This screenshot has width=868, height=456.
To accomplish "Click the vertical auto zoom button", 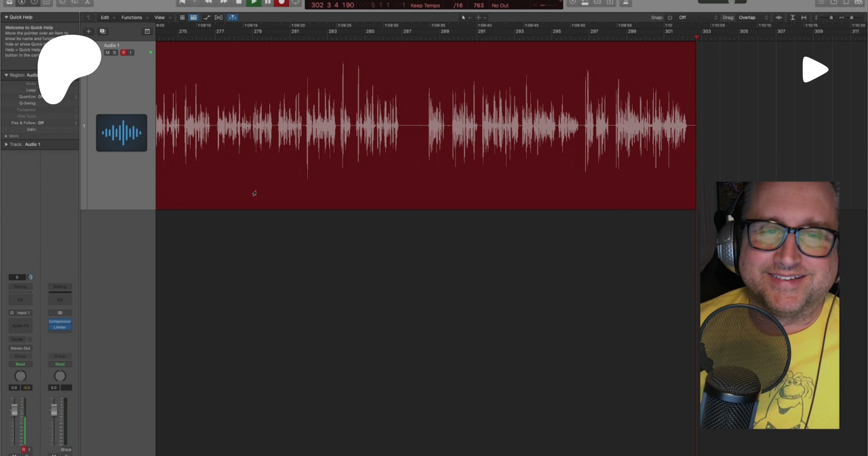I will [x=792, y=17].
